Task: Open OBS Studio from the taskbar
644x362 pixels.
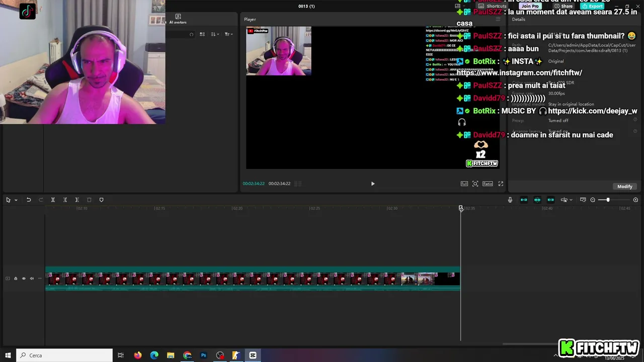Action: click(220, 355)
